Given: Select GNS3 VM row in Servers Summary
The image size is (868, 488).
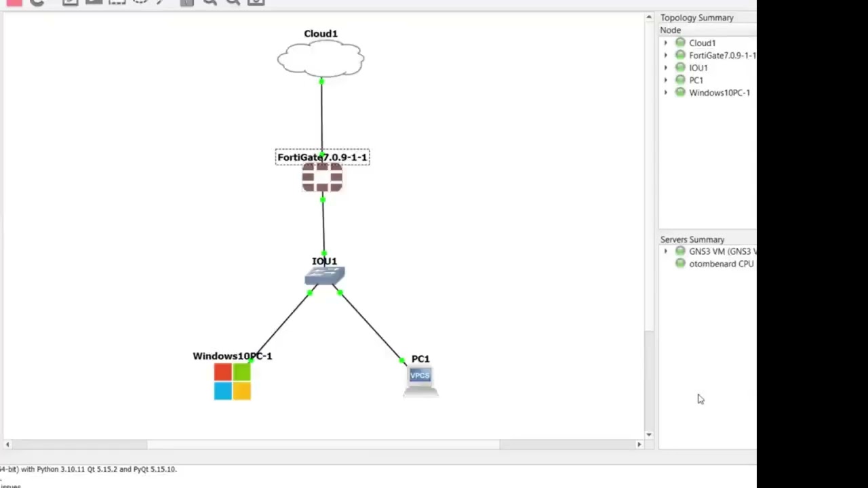Looking at the screenshot, I should click(x=708, y=251).
